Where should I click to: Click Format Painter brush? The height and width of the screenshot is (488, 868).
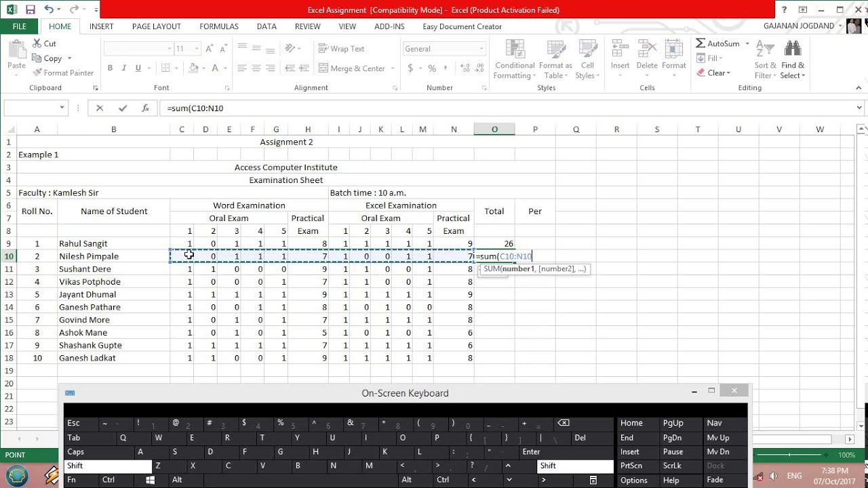pyautogui.click(x=62, y=73)
